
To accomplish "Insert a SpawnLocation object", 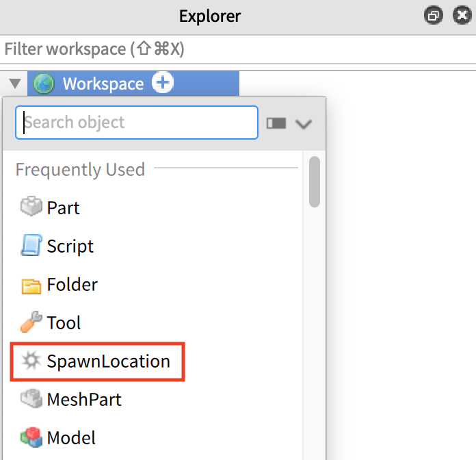I will point(97,361).
